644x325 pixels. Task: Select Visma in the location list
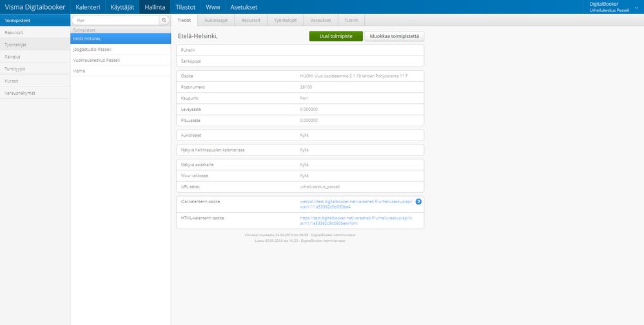pos(121,71)
